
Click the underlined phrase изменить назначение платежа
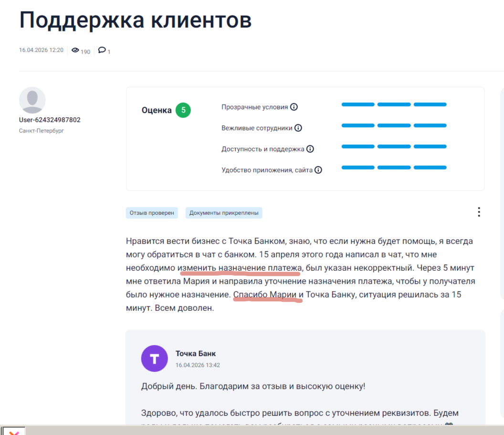pyautogui.click(x=240, y=268)
